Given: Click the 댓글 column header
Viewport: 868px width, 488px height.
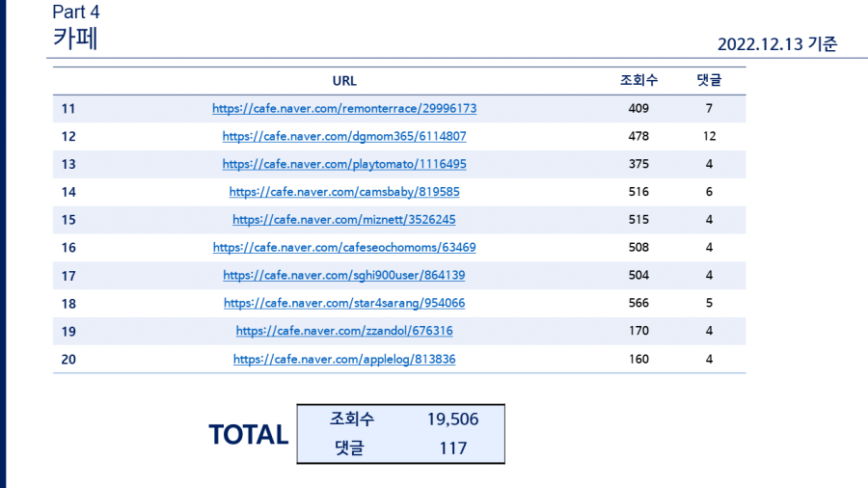Looking at the screenshot, I should click(x=709, y=81).
